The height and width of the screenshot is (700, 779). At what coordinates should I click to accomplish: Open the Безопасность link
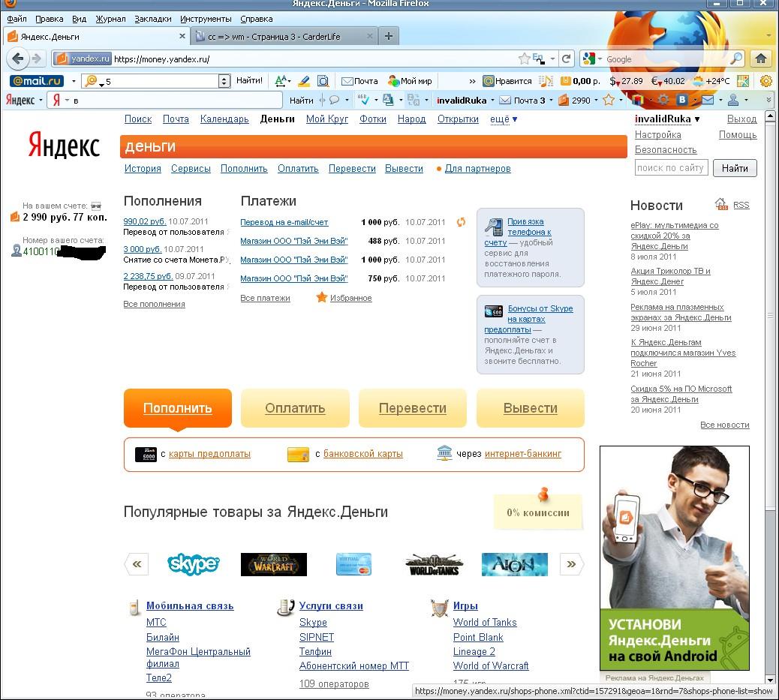point(666,149)
